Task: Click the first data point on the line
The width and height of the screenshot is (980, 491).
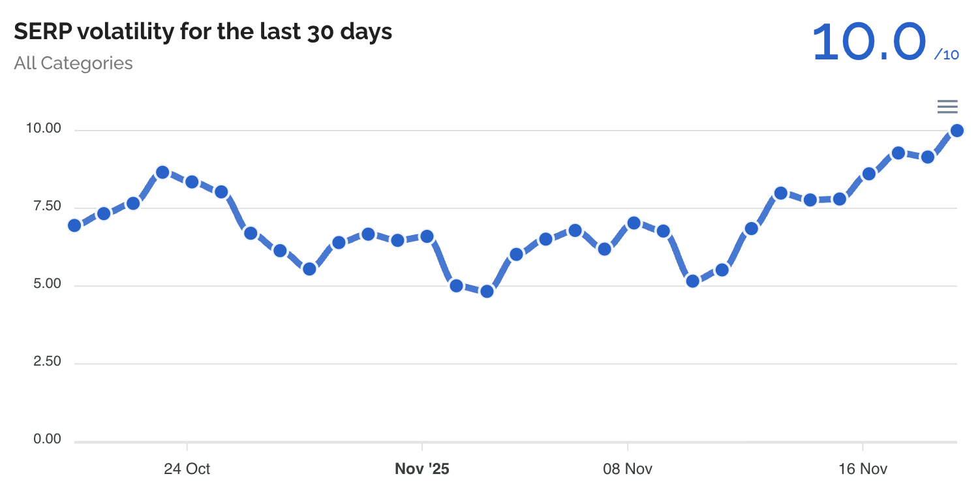Action: click(74, 225)
